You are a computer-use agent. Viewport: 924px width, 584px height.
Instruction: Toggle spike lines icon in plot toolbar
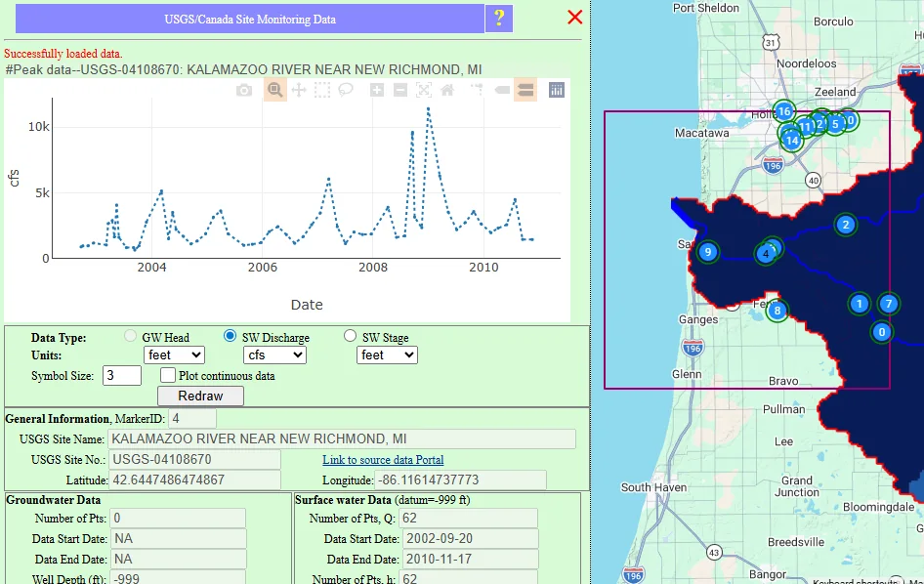pos(478,90)
